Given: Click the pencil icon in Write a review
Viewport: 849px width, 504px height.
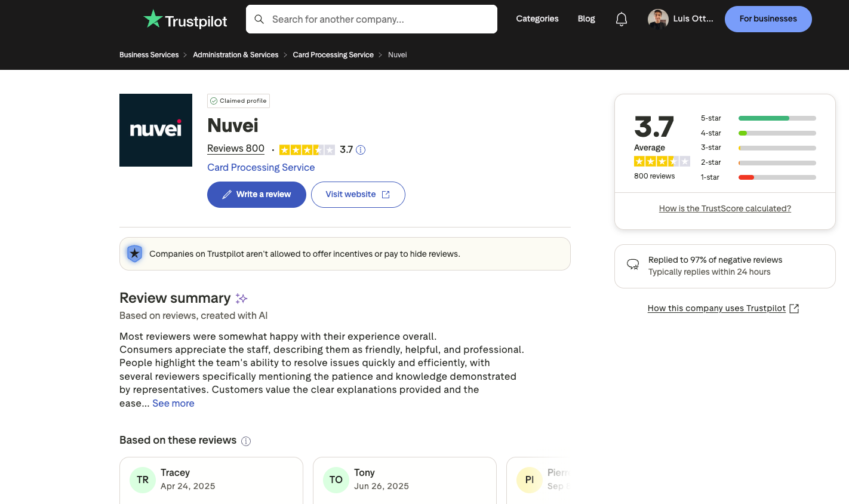Looking at the screenshot, I should 227,195.
